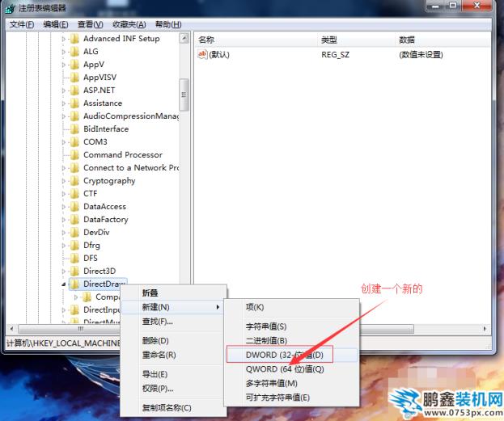The width and height of the screenshot is (504, 421).
Task: Choose 导出(E) in the context menu
Action: click(x=173, y=374)
